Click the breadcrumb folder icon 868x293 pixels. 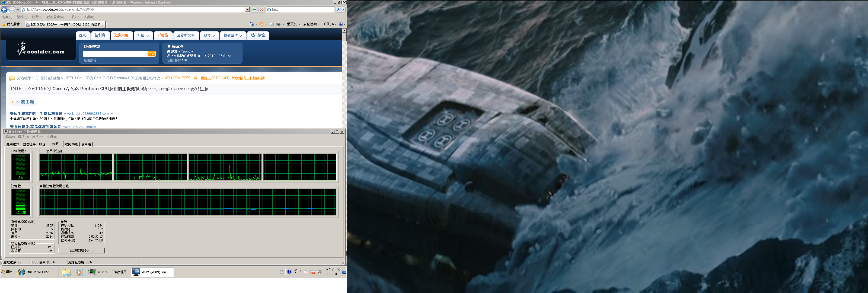pyautogui.click(x=12, y=78)
